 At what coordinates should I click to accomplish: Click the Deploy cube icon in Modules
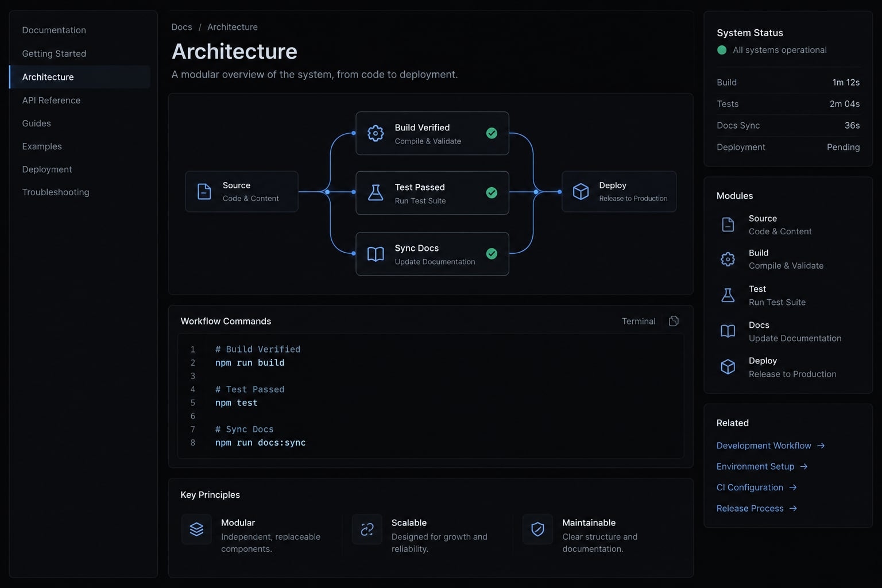(728, 367)
